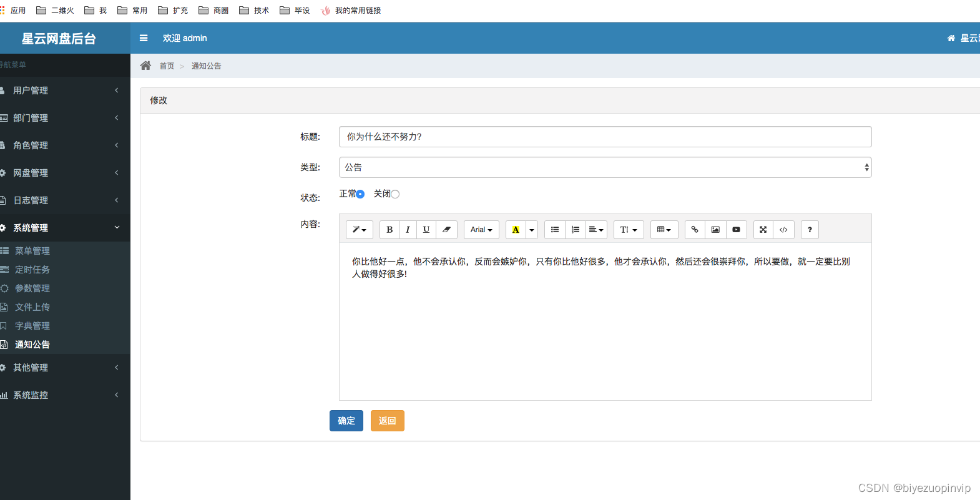Click the orange 返回 button
Viewport: 980px width, 500px height.
click(x=388, y=421)
